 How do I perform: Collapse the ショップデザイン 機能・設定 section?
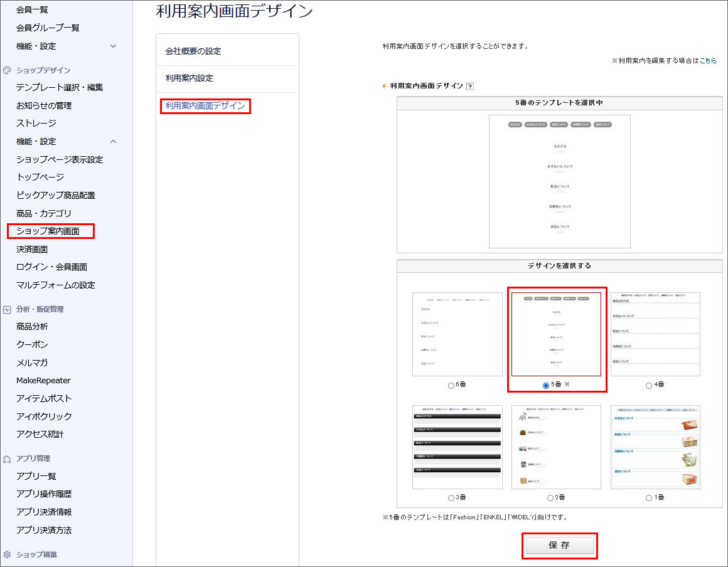coord(114,142)
